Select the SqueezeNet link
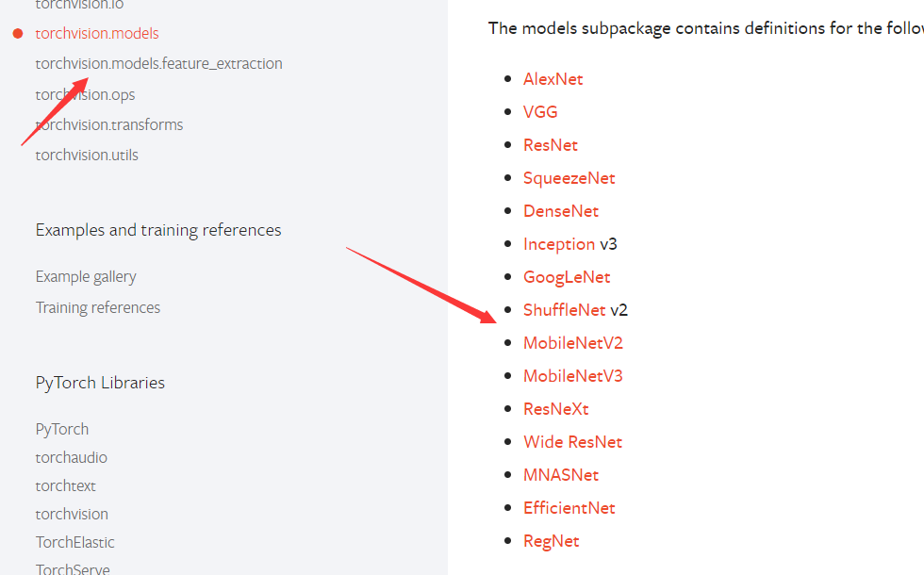924x575 pixels. (569, 177)
